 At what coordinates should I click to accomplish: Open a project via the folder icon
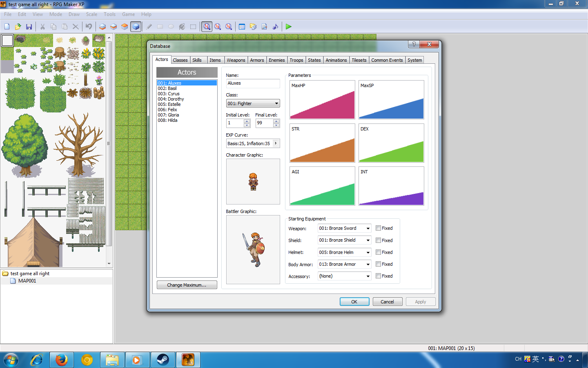point(18,27)
